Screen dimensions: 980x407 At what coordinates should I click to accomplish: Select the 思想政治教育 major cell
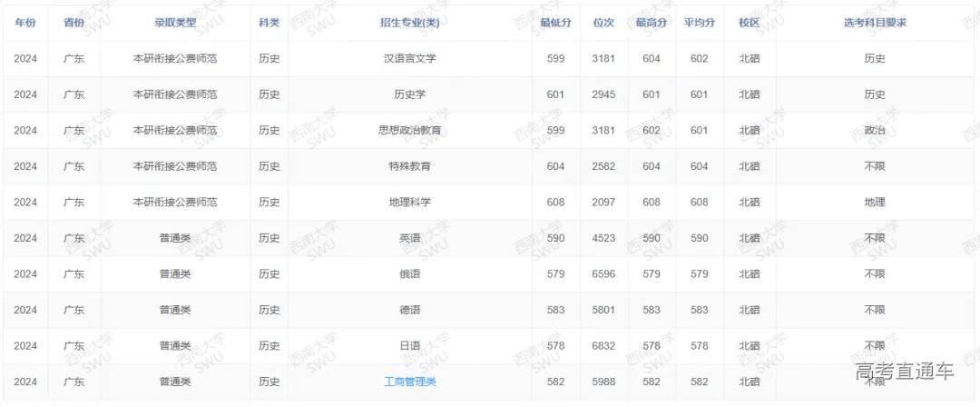coord(410,130)
